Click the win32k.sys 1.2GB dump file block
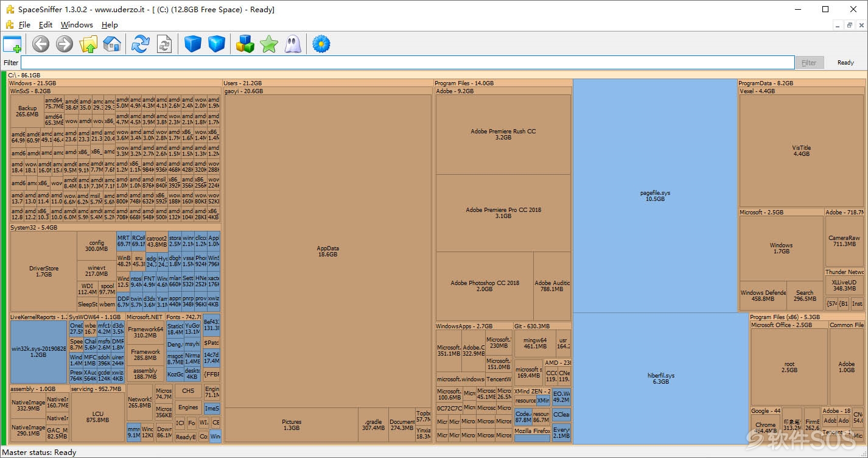The height and width of the screenshot is (458, 868). coord(38,351)
